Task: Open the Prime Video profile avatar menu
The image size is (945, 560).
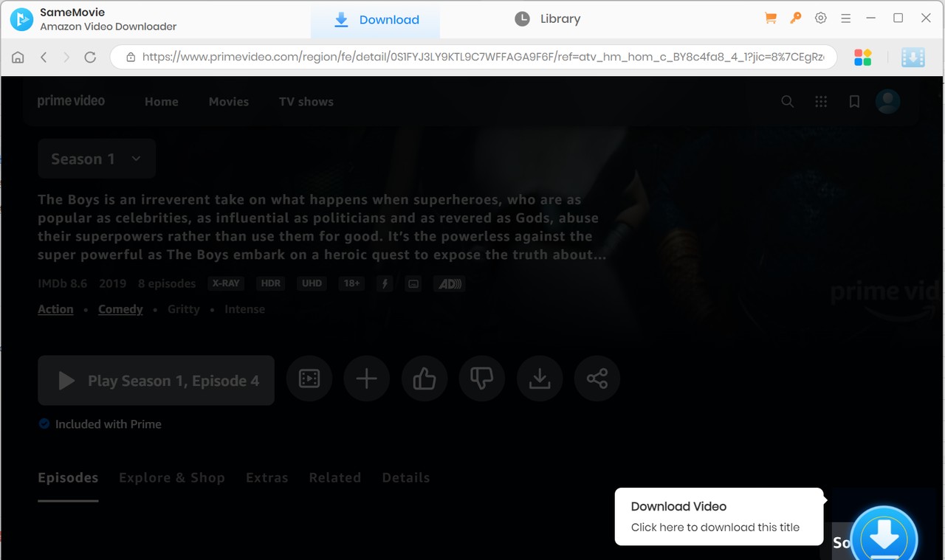Action: [887, 102]
